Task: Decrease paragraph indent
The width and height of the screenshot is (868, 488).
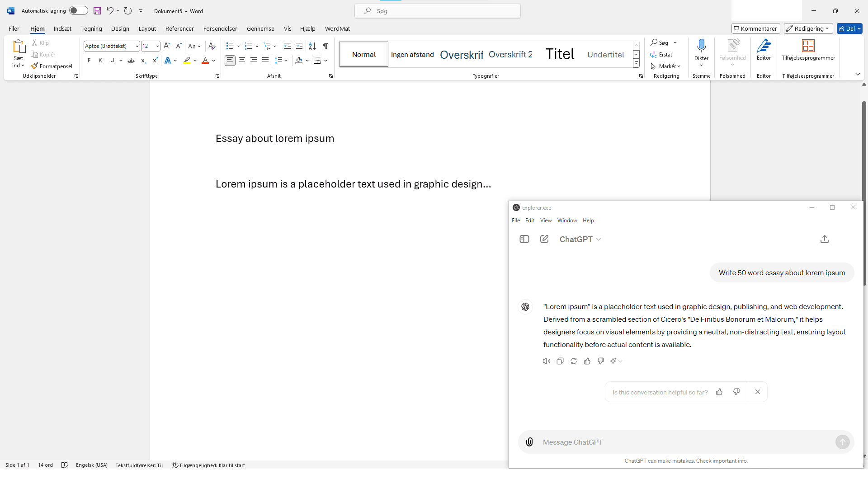Action: coord(287,46)
